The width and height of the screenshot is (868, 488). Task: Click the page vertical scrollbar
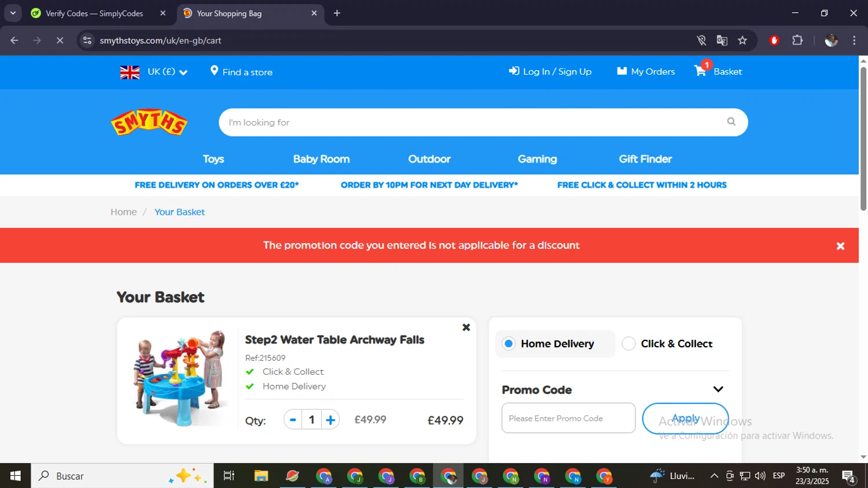pos(863,139)
